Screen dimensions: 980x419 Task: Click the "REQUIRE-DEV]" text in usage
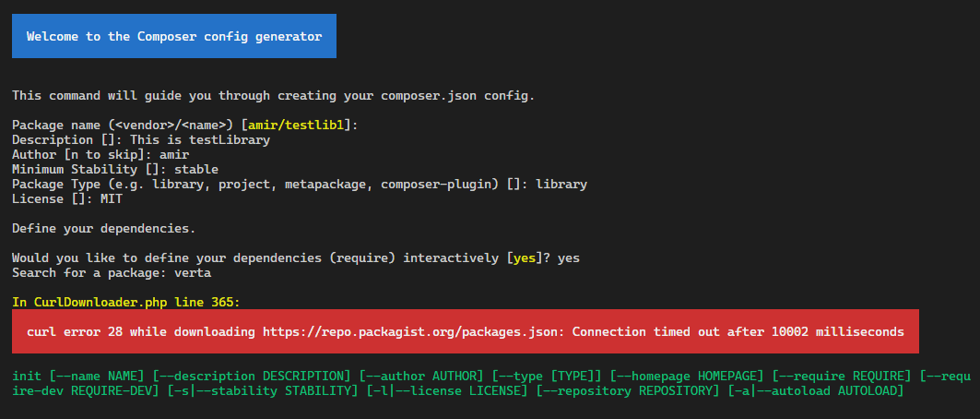115,391
